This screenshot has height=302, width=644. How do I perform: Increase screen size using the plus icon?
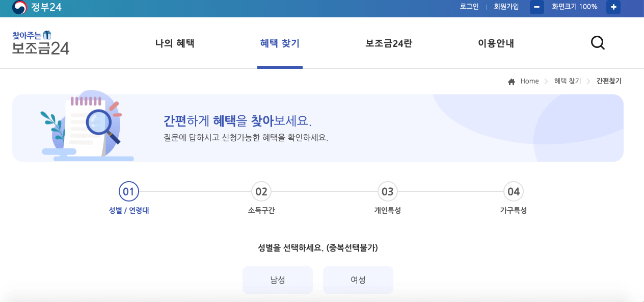613,7
